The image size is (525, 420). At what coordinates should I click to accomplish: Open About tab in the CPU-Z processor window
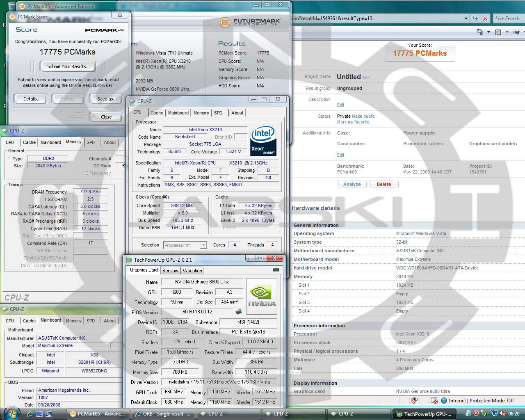(x=237, y=113)
